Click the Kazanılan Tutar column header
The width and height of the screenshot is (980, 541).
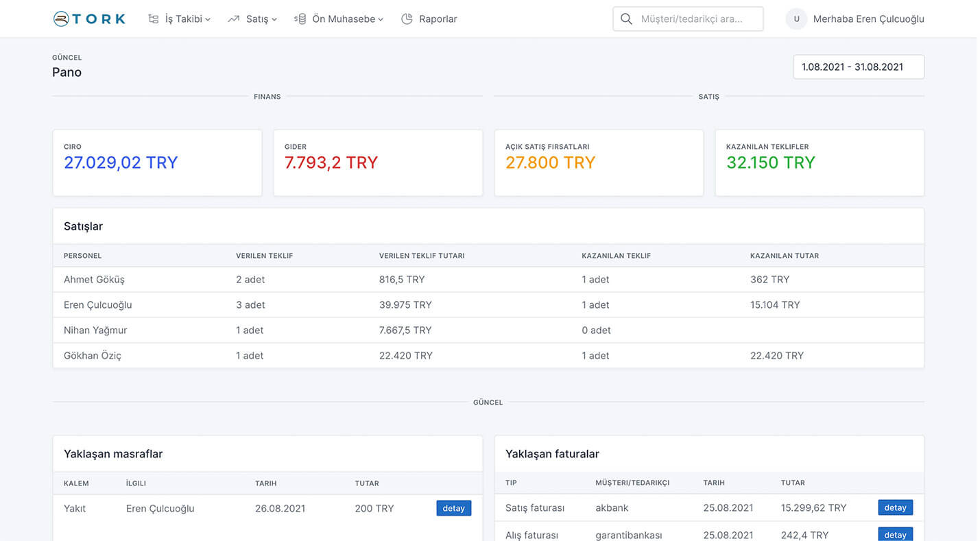tap(785, 256)
